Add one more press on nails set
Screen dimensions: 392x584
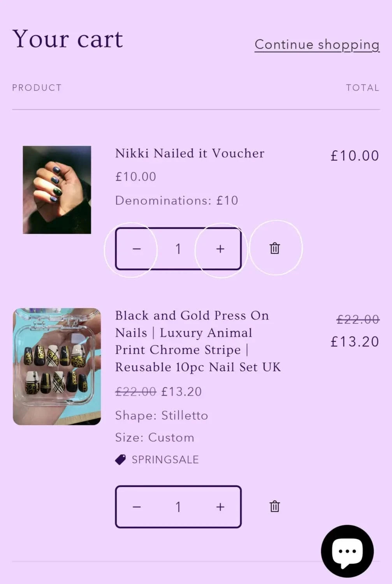[220, 507]
